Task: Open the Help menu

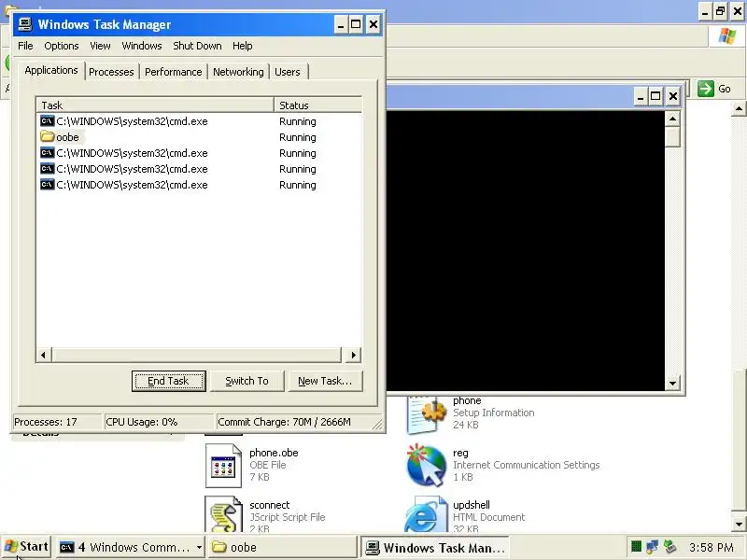Action: [242, 46]
